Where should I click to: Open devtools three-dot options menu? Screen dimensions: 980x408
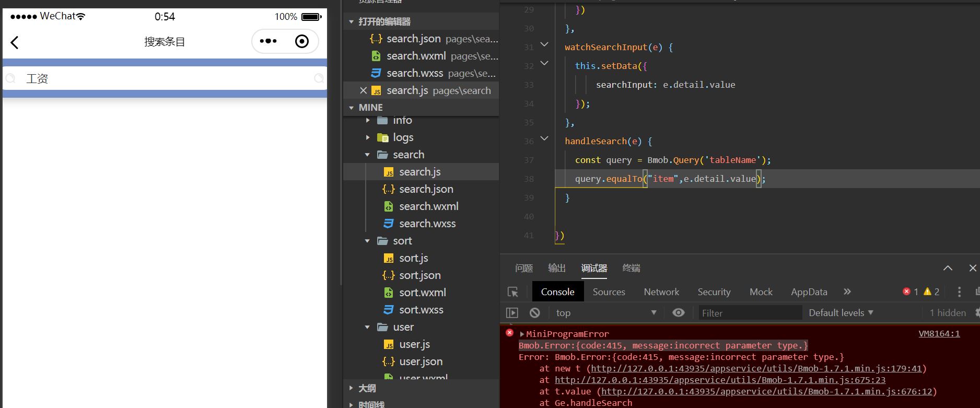pos(959,292)
